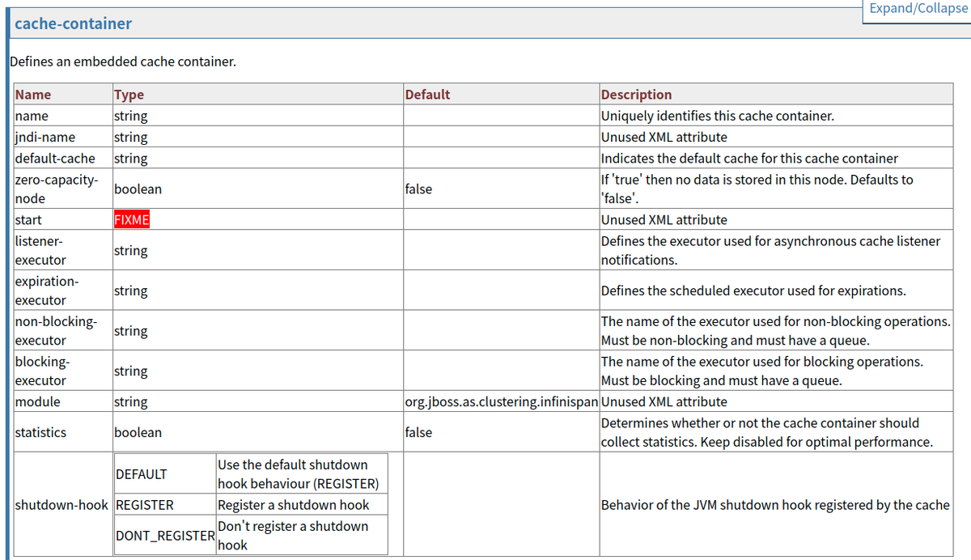Select the 'statistics' attribute cell
Image resolution: width=971 pixels, height=560 pixels.
pos(63,432)
